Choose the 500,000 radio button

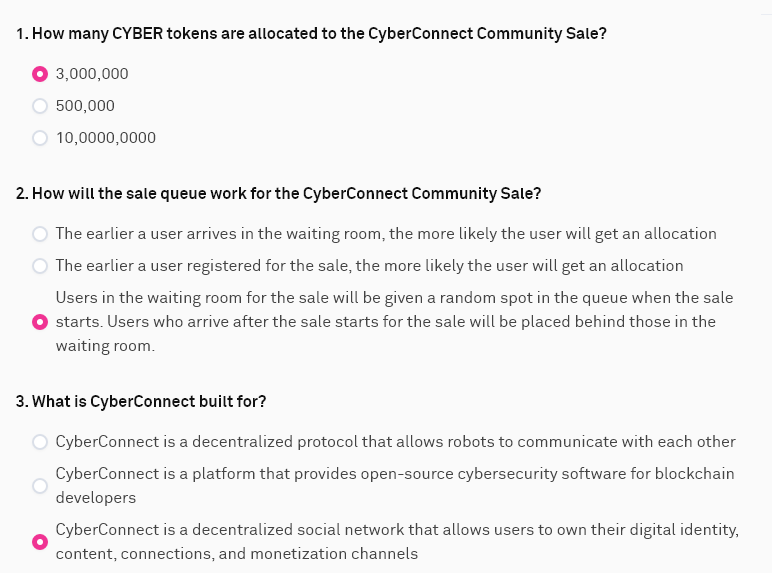pyautogui.click(x=40, y=106)
